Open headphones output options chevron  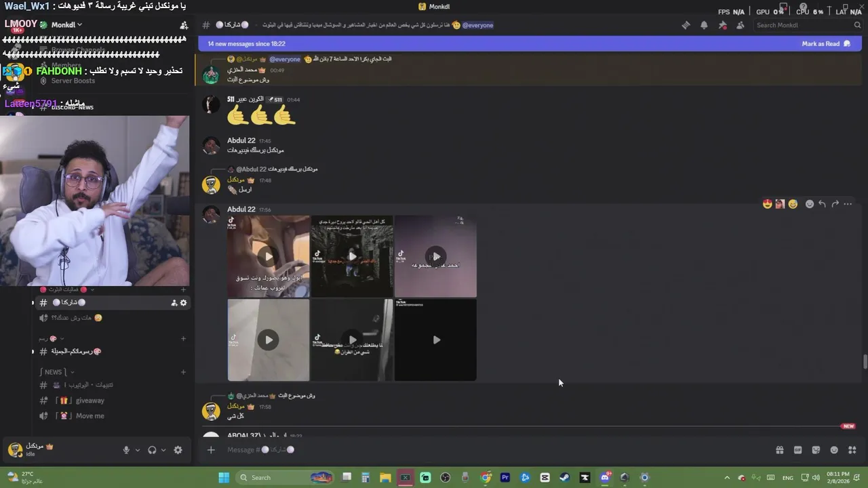click(x=163, y=450)
